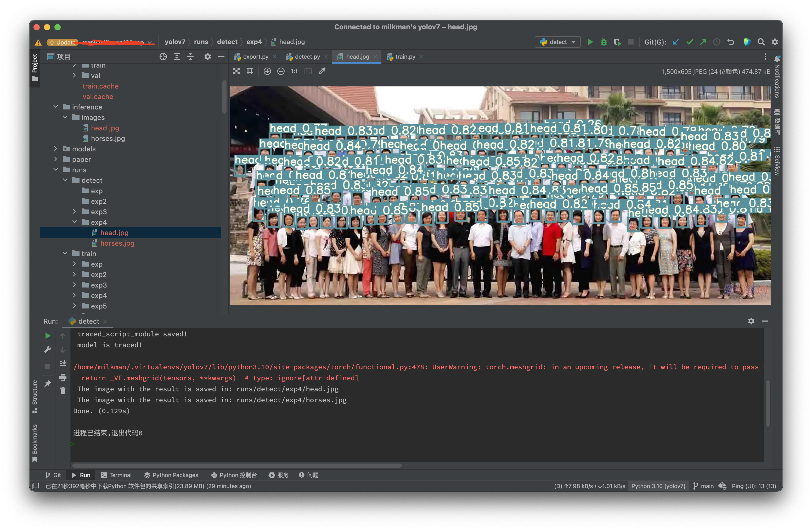Click the Python 3.10 (yolov7) interpreter status
812x530 pixels.
[658, 486]
